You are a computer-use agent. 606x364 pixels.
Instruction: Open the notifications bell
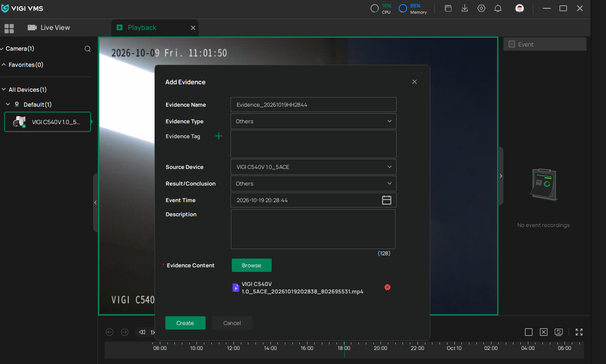[x=498, y=8]
